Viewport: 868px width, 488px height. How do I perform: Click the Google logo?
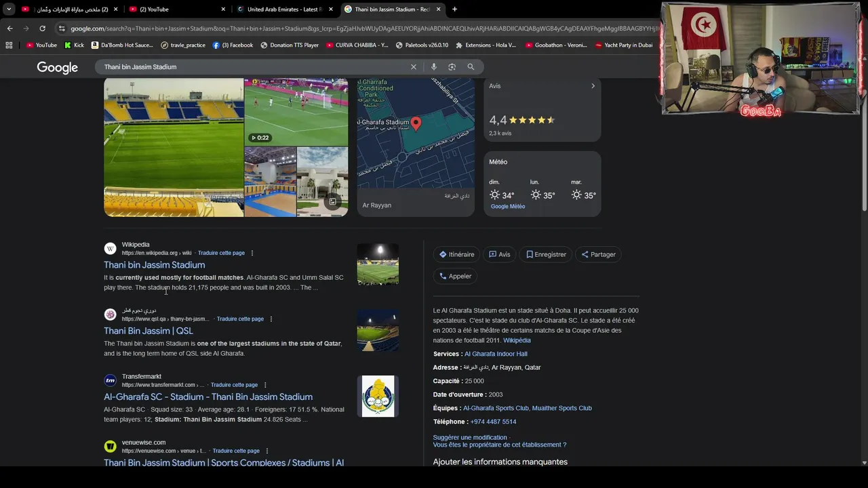pyautogui.click(x=57, y=67)
